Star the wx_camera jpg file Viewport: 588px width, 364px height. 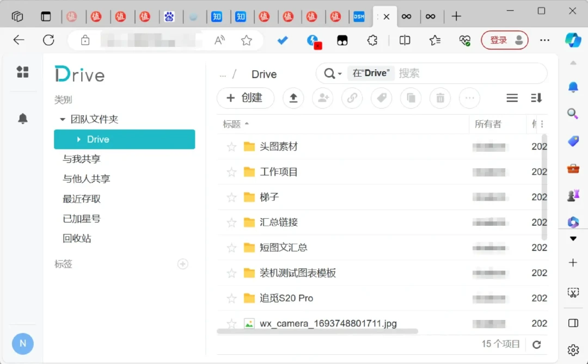click(231, 323)
